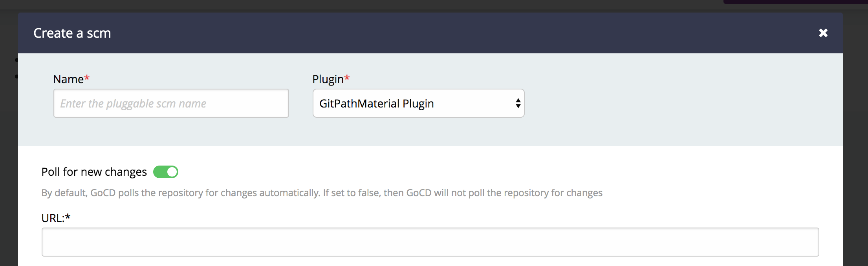Click the URL field label
868x266 pixels.
pos(53,218)
